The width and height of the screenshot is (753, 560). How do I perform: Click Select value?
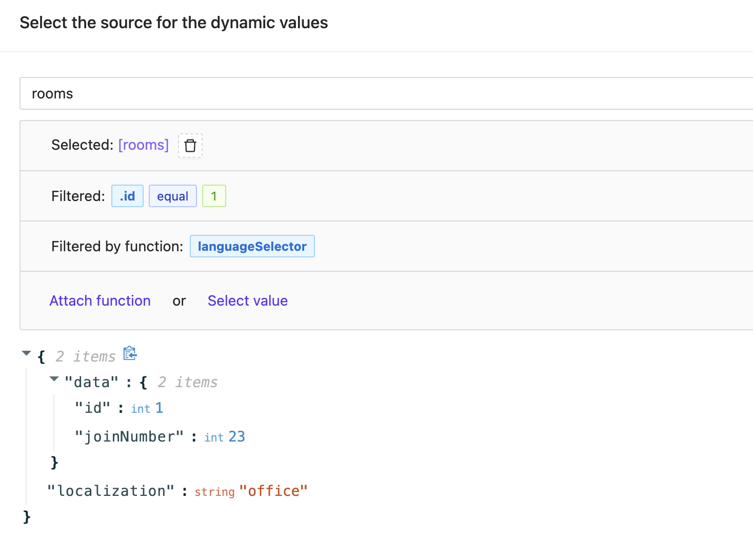(247, 301)
